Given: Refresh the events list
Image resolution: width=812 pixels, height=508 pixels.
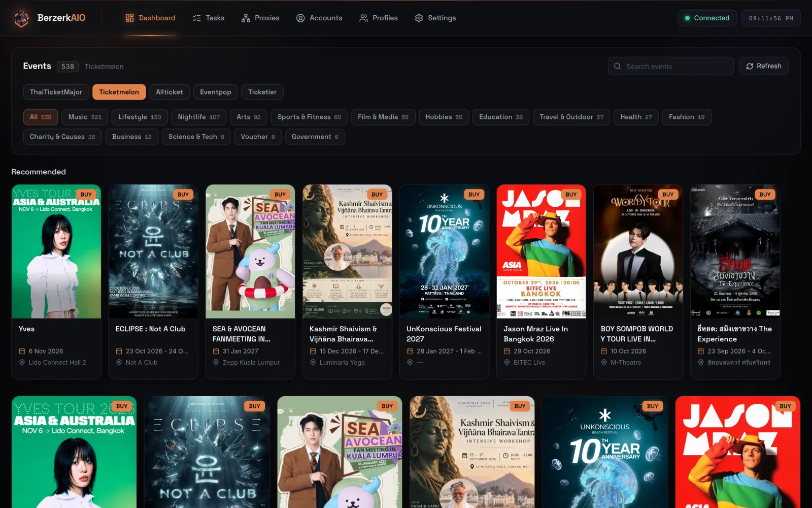Looking at the screenshot, I should [764, 66].
